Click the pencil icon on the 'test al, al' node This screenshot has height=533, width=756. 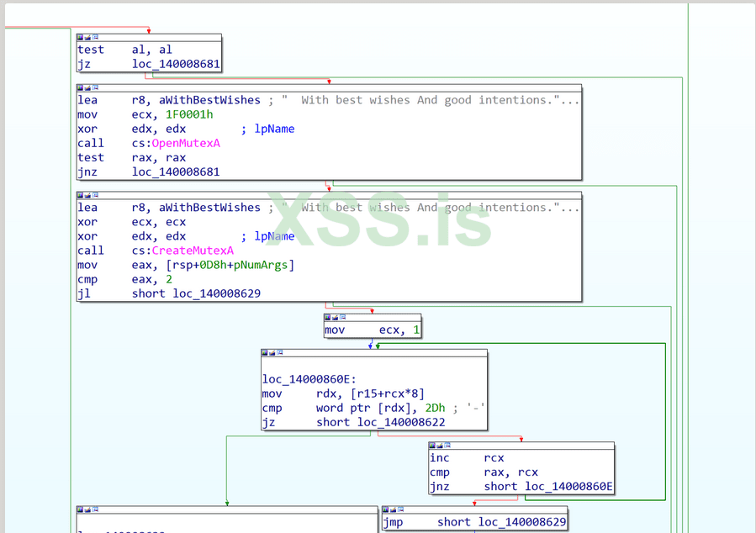coord(87,37)
